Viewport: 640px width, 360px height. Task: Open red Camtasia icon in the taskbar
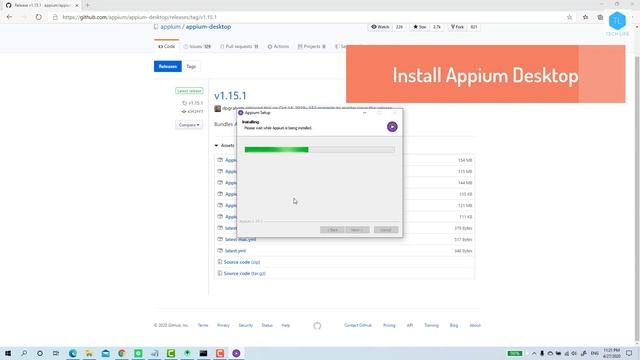coord(220,353)
